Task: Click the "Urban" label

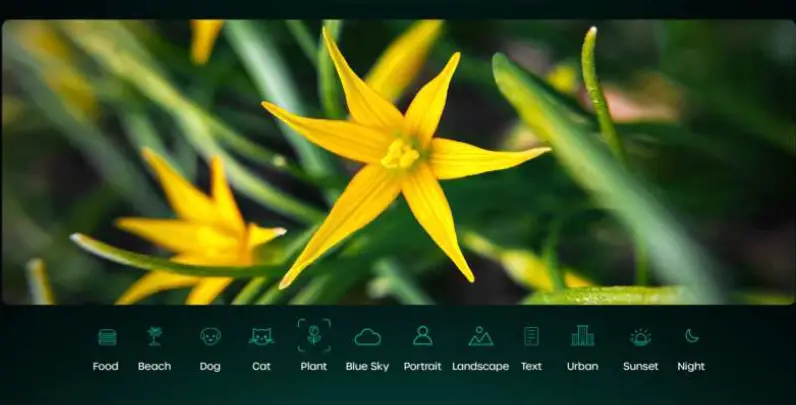Action: click(x=583, y=366)
